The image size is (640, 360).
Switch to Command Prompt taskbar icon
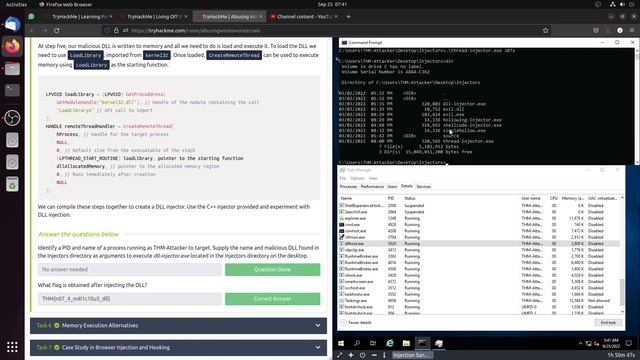[x=422, y=343]
